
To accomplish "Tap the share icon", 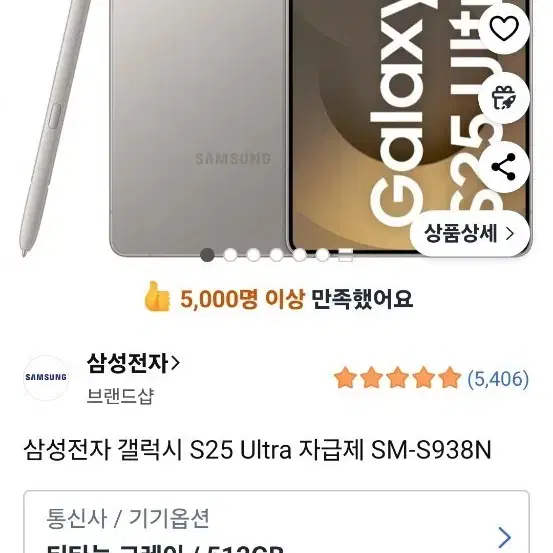I will 504,167.
